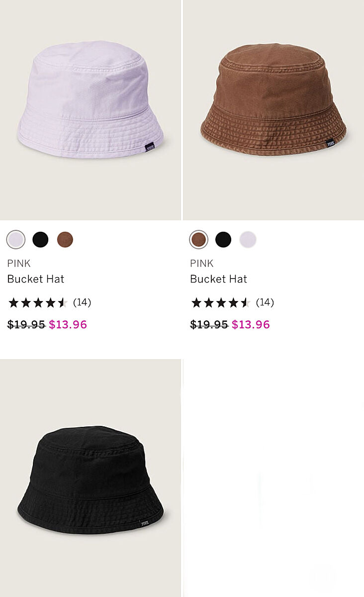Select the black swatch under the brown hat
The height and width of the screenshot is (597, 364).
223,240
